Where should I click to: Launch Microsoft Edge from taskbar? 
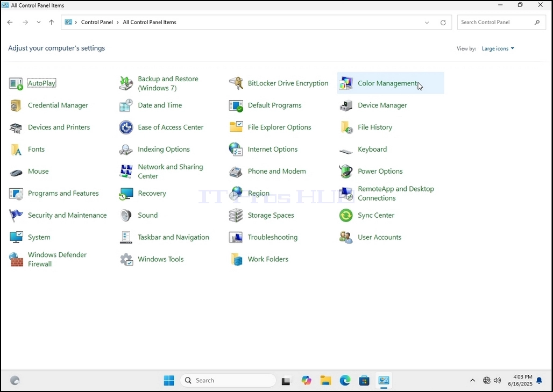345,380
